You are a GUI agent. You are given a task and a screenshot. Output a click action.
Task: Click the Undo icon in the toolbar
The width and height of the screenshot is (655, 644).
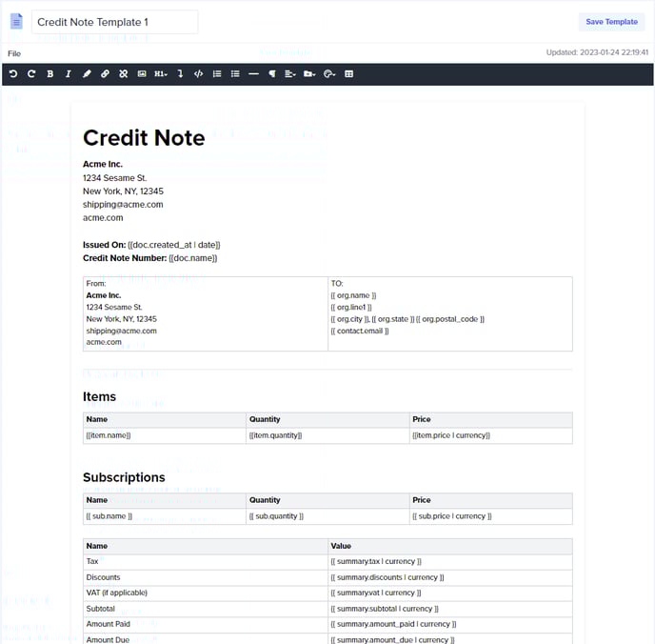[13, 74]
